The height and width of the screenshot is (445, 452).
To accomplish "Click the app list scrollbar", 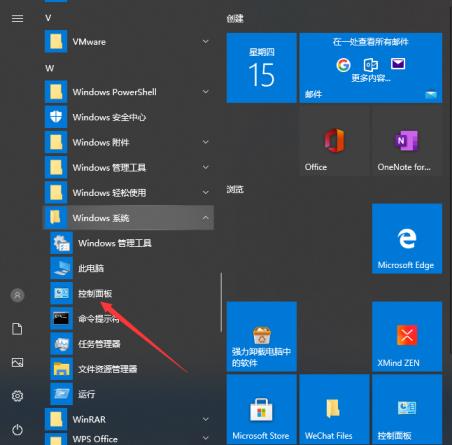I will (221, 302).
